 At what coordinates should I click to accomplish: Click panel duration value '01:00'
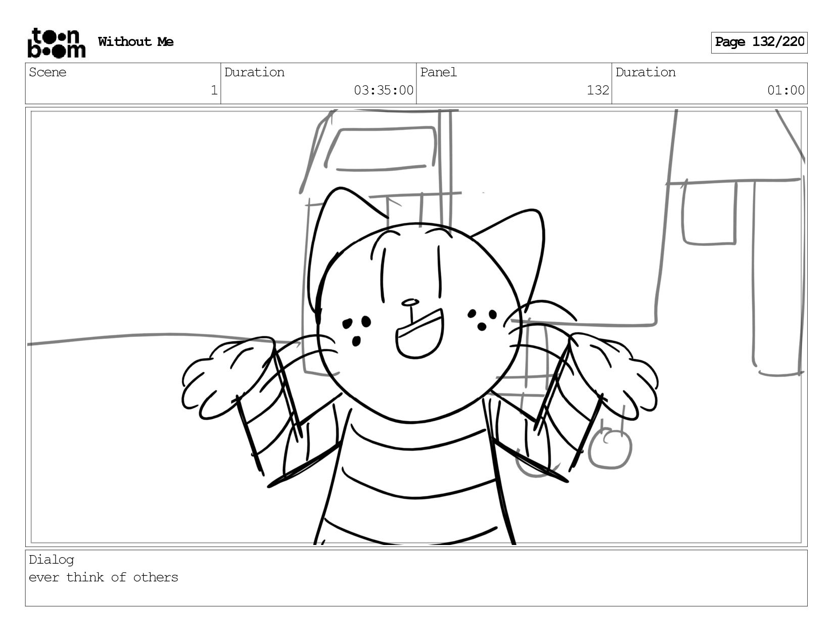786,90
